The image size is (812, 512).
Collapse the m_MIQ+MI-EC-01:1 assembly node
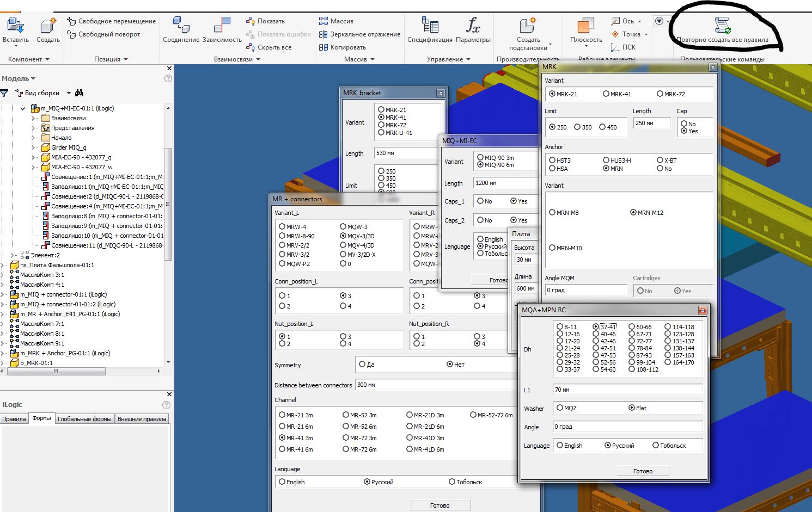[22, 108]
